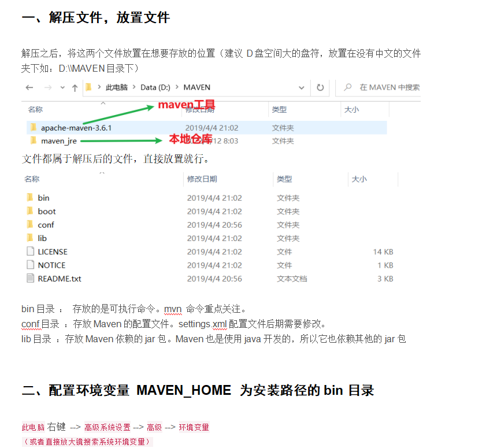The width and height of the screenshot is (501, 448).
Task: Sort by 类型 column in lower list
Action: click(284, 179)
